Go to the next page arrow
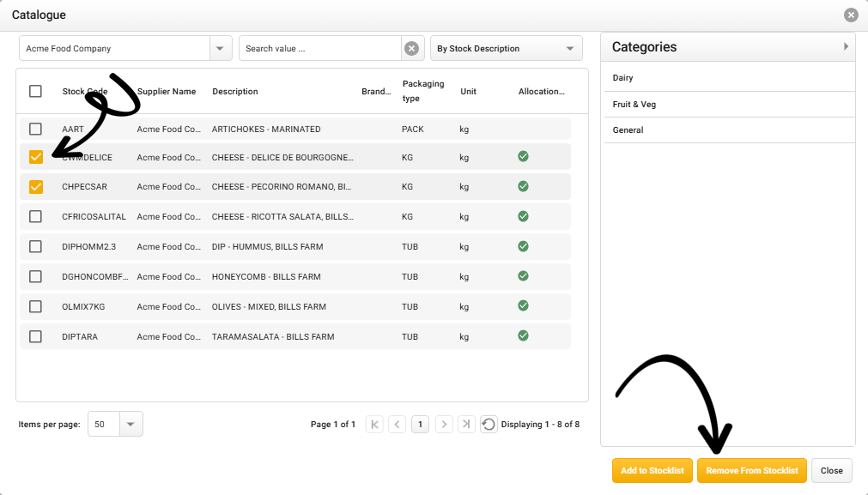The image size is (868, 495). pyautogui.click(x=444, y=424)
